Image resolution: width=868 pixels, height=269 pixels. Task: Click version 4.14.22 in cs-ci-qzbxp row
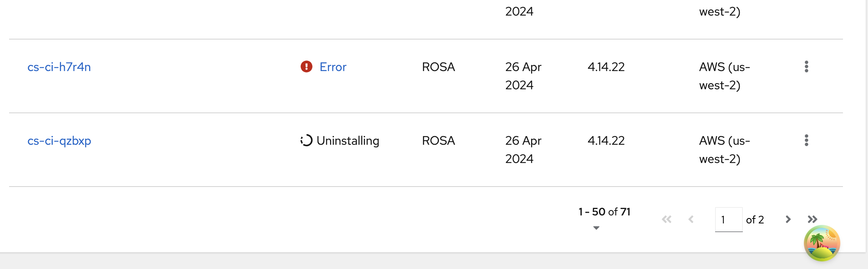tap(606, 141)
